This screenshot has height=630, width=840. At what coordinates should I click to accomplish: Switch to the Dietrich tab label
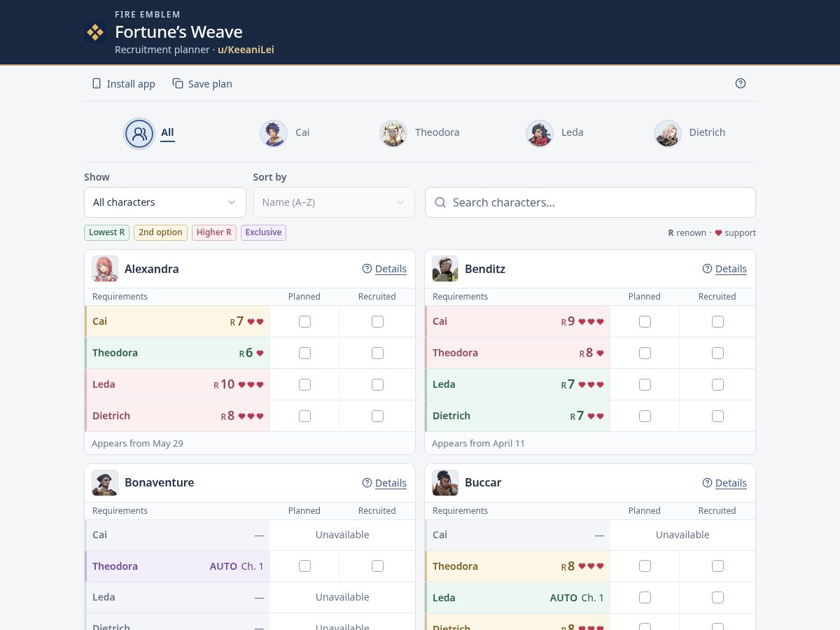coord(707,132)
